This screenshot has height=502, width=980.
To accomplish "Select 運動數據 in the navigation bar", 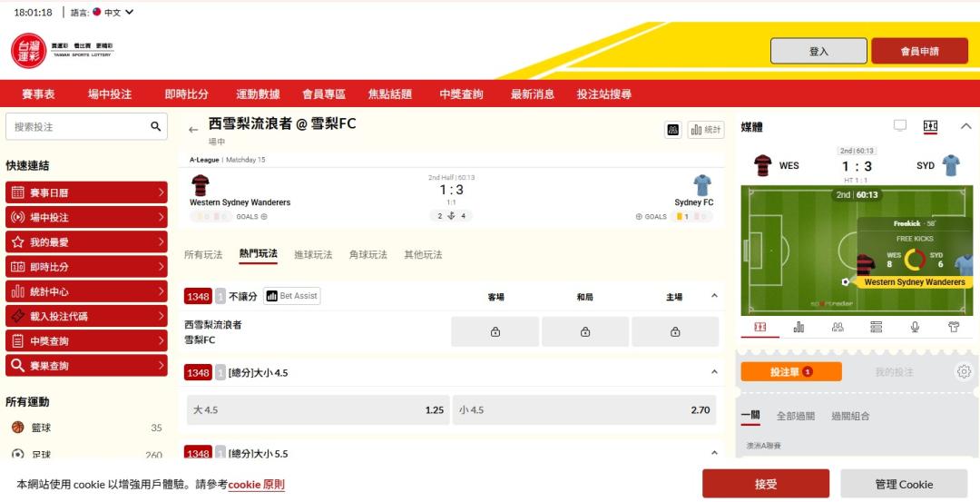I will point(258,94).
